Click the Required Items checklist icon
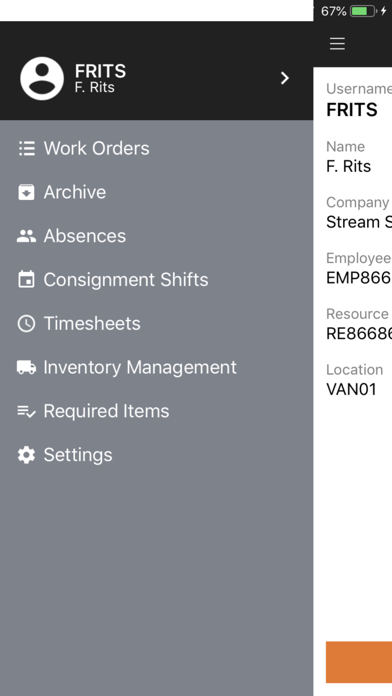The image size is (392, 696). [26, 411]
